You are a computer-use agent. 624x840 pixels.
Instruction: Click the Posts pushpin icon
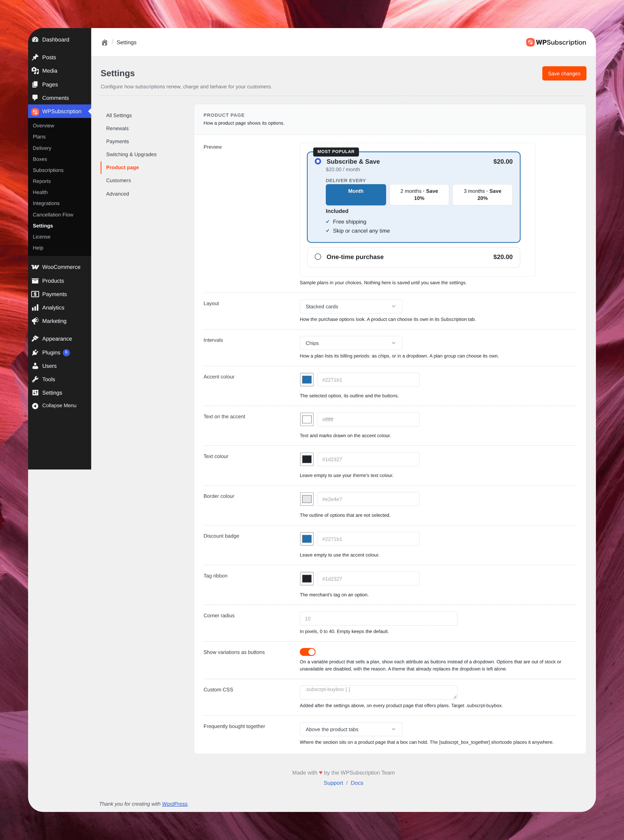pyautogui.click(x=35, y=57)
